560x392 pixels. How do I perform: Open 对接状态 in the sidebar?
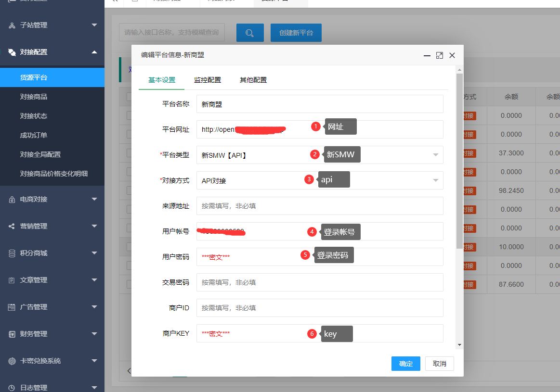(52, 116)
